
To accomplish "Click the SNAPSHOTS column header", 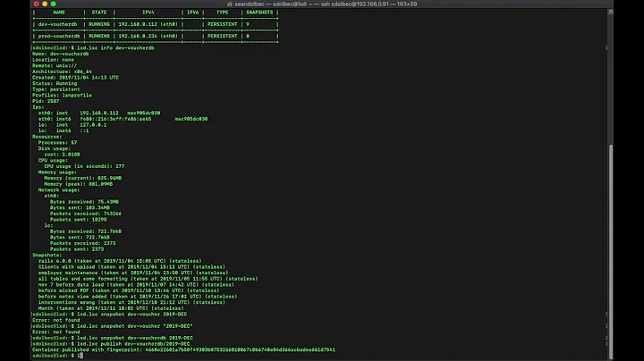I will click(258, 13).
